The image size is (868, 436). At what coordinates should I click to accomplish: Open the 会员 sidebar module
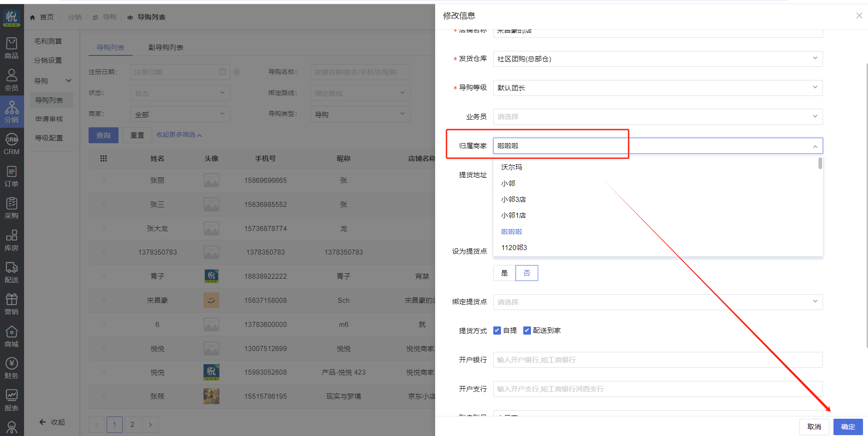tap(11, 80)
